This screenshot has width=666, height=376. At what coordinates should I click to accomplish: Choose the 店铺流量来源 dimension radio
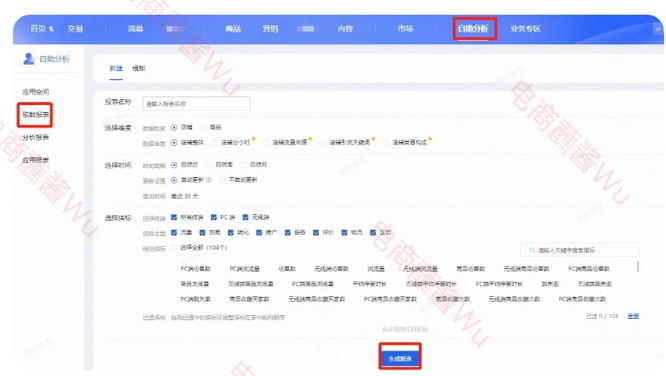(x=266, y=143)
